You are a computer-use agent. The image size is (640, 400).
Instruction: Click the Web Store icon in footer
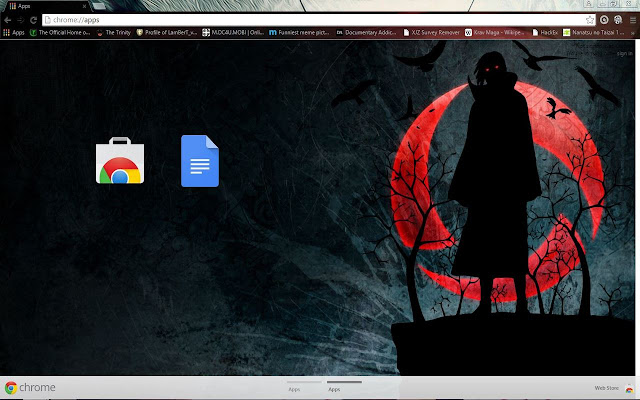[629, 389]
